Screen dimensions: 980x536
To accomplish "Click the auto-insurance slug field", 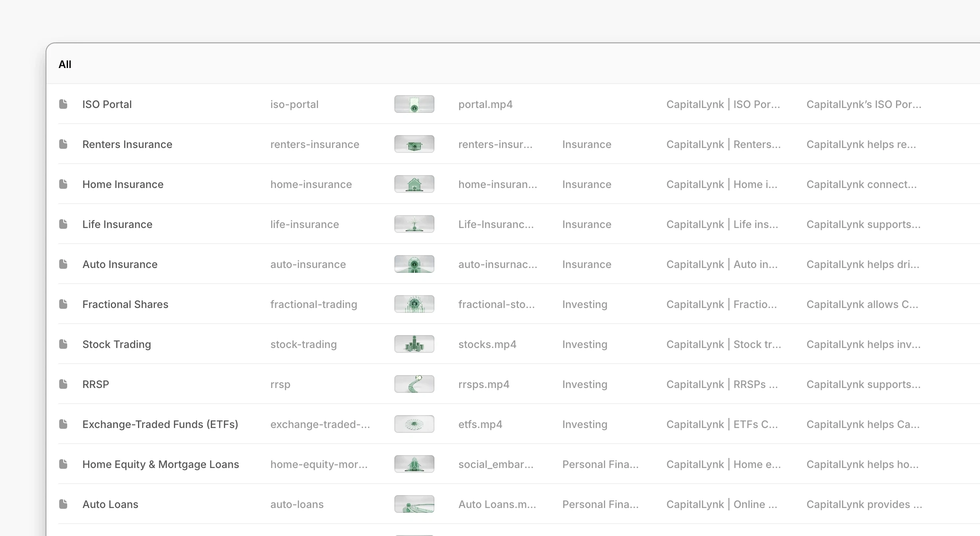I will 308,264.
